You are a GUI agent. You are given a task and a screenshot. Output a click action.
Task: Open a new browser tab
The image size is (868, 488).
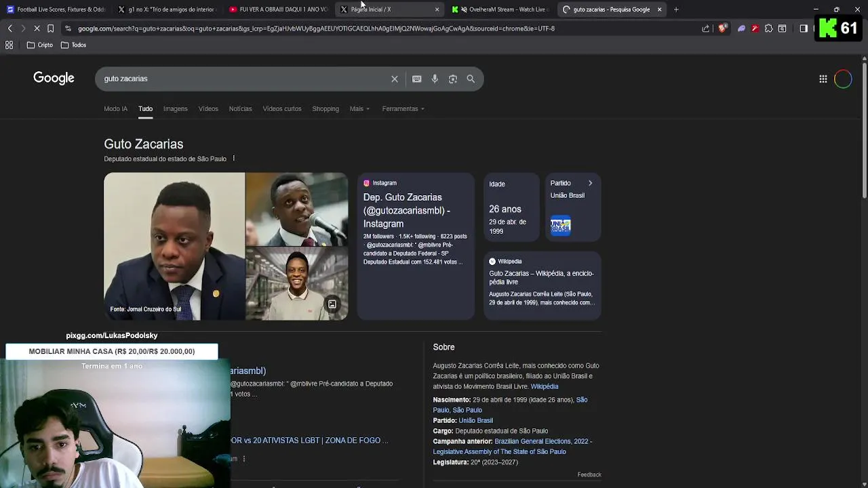[676, 9]
